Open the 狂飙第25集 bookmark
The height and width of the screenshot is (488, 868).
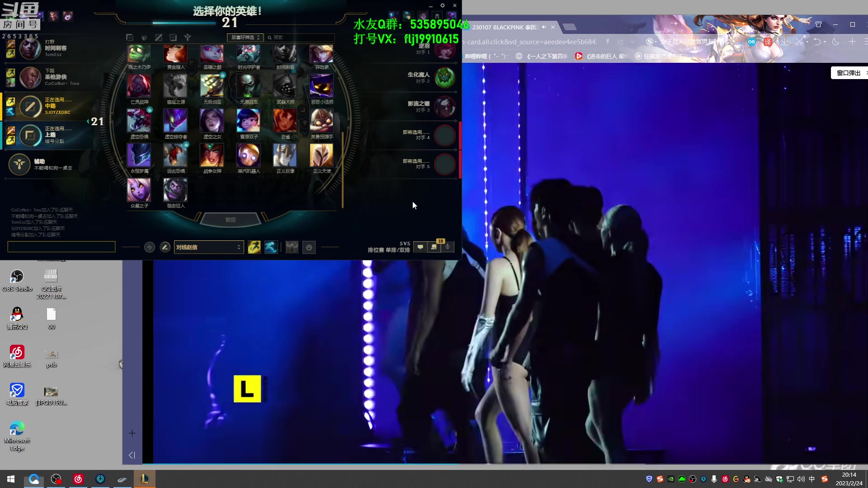(x=660, y=56)
